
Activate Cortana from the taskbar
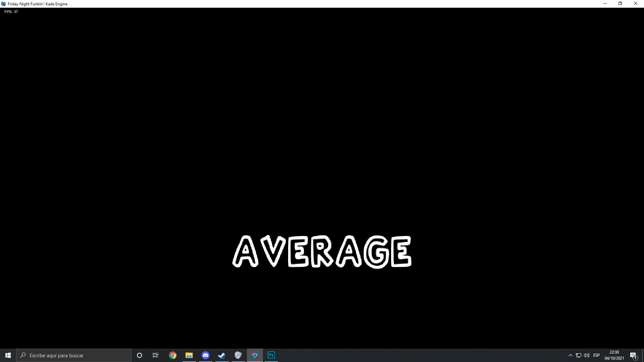pos(140,355)
